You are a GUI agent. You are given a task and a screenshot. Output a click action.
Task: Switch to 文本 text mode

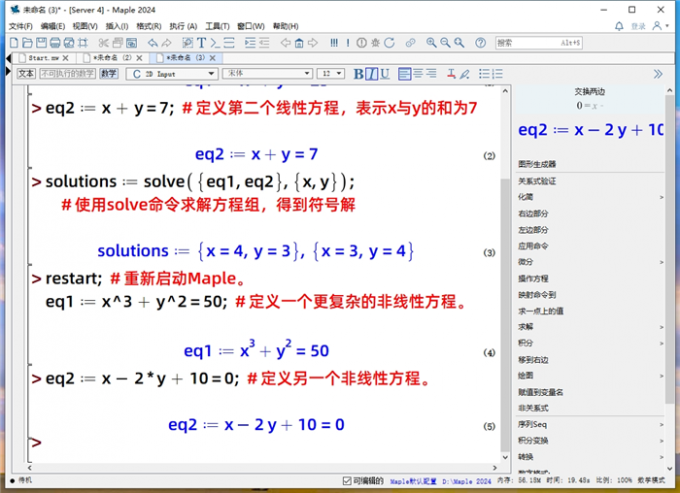tap(26, 74)
